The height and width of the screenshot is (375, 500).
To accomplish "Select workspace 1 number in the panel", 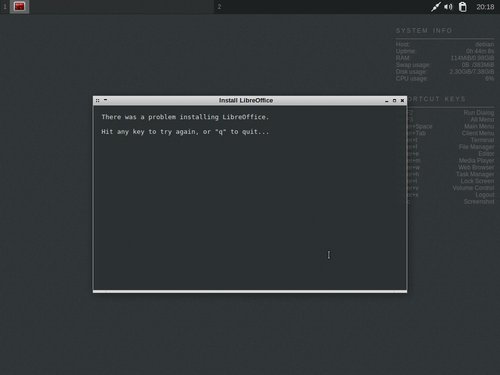I will tap(5, 7).
